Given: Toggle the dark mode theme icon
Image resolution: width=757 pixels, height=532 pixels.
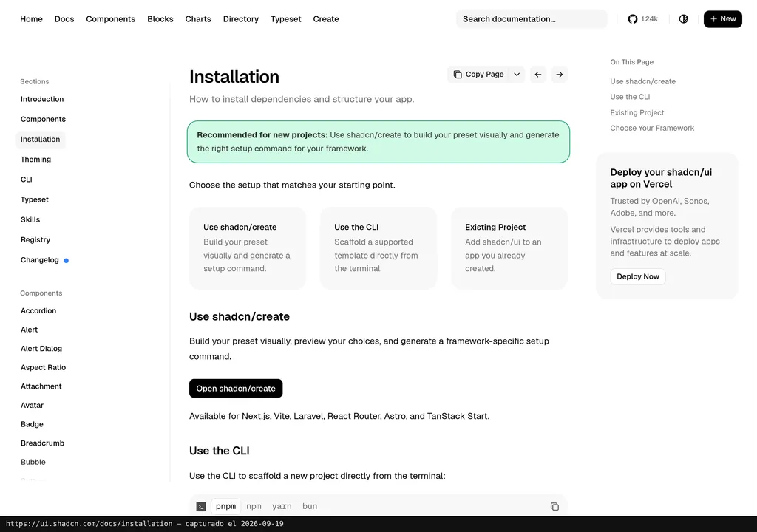Looking at the screenshot, I should coord(683,18).
